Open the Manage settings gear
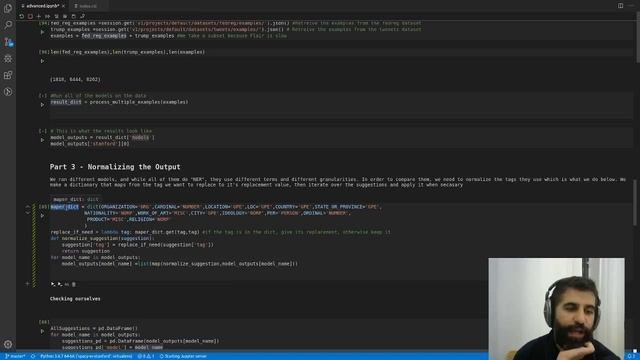The width and height of the screenshot is (640, 360). coord(8,344)
